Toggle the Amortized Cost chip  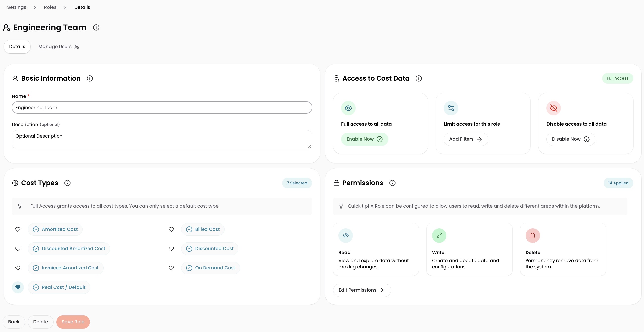55,229
